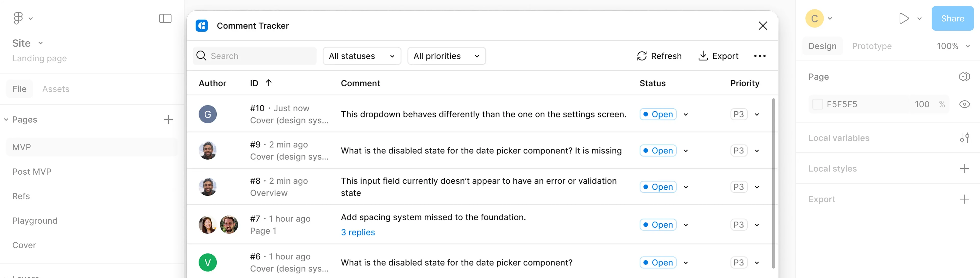Toggle the sidebar panel layout icon
Screen dimensions: 980x278
(165, 18)
